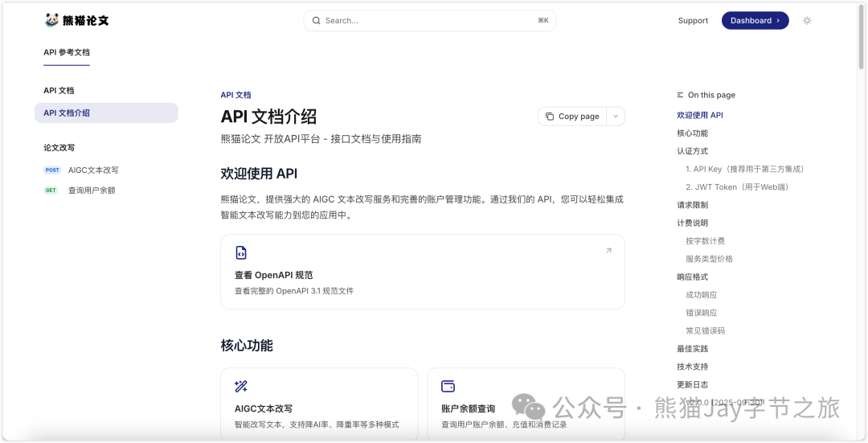
Task: Open the Support link
Action: point(693,20)
